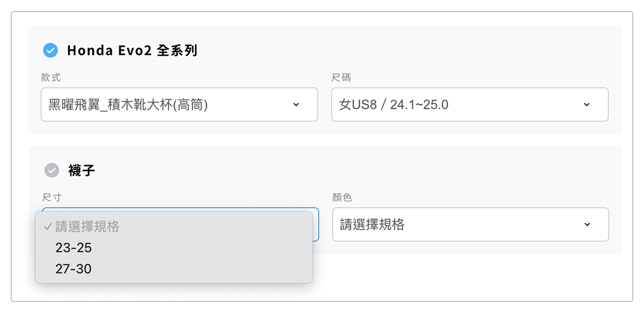Open the 款式 dropdown showing 黑曜飛翼_積木靴大杯(高筒)

tap(179, 105)
